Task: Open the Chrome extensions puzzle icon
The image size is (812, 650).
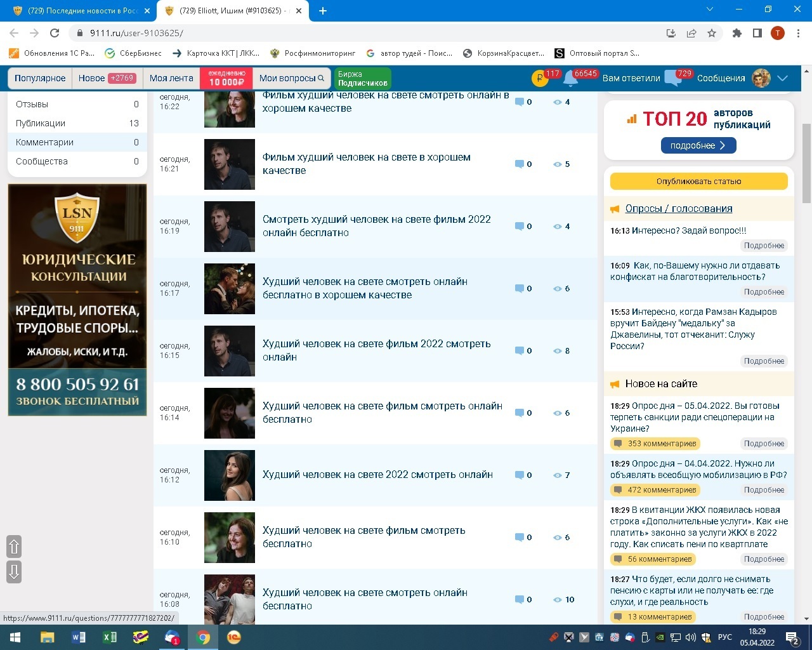Action: tap(737, 33)
